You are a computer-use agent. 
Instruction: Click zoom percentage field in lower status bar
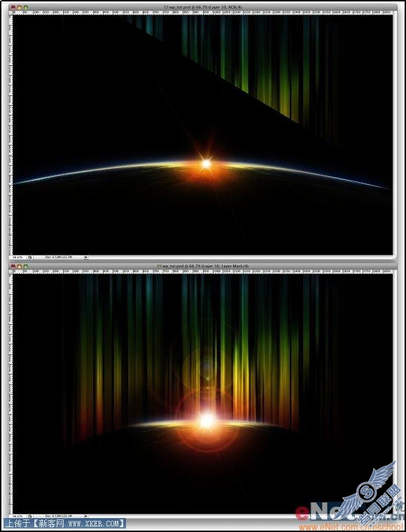click(17, 516)
